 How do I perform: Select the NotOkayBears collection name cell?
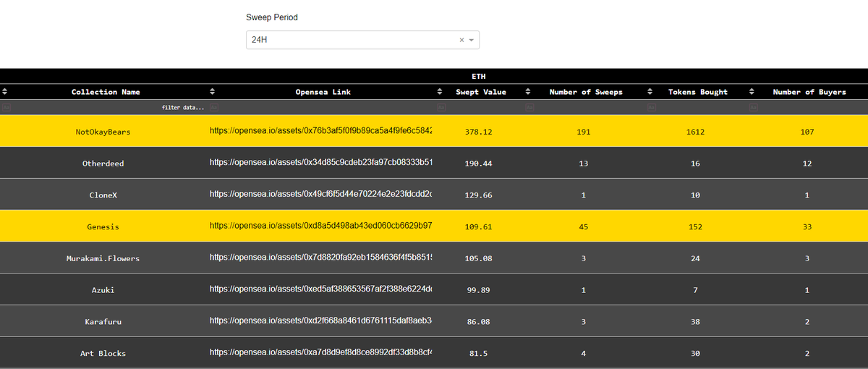click(x=103, y=132)
